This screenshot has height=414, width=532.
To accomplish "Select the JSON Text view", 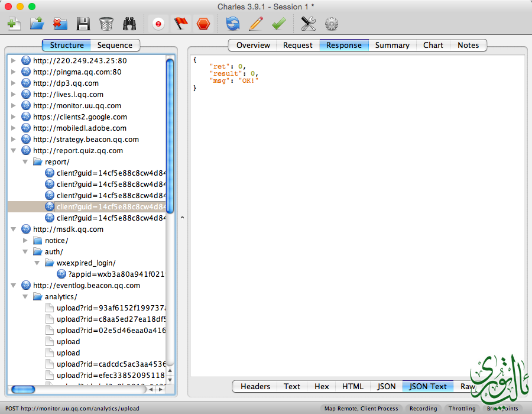I will tap(428, 387).
